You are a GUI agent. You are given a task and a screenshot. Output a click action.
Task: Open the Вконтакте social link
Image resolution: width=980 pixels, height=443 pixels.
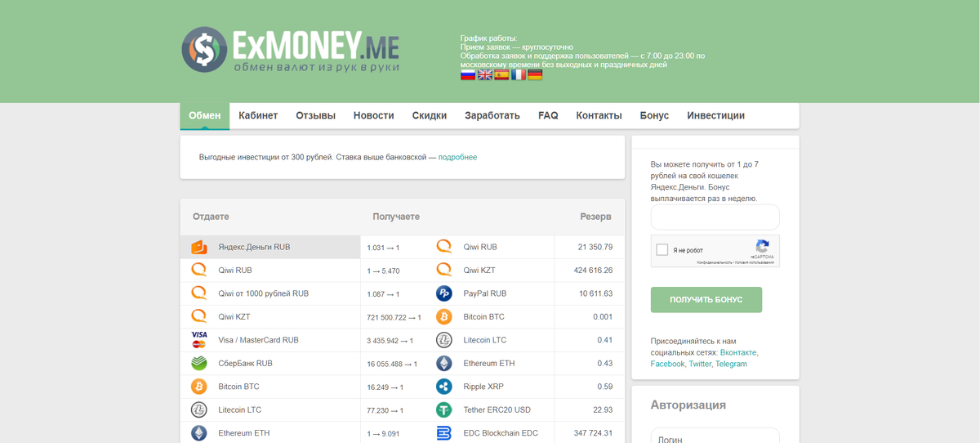click(x=738, y=352)
